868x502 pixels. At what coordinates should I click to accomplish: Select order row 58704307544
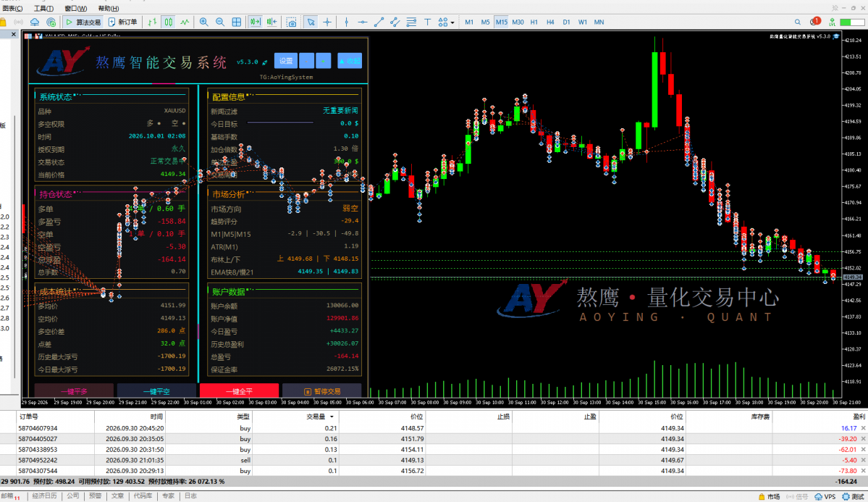point(434,471)
